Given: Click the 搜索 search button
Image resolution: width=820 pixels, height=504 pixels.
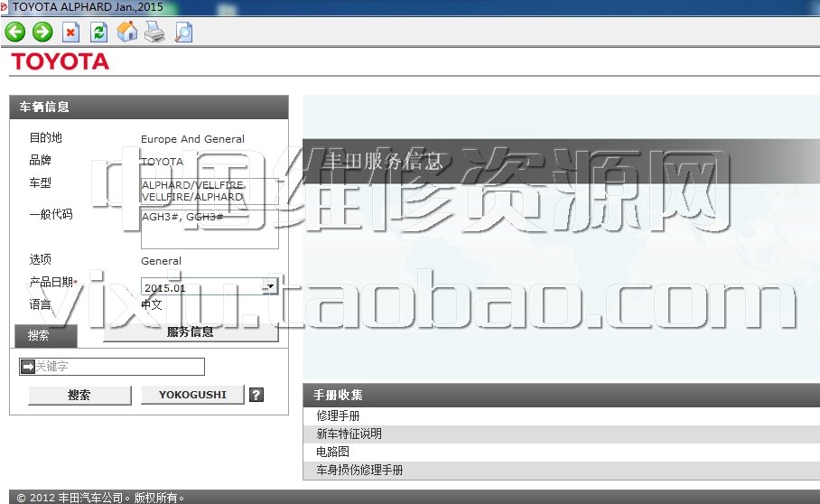Looking at the screenshot, I should point(79,396).
